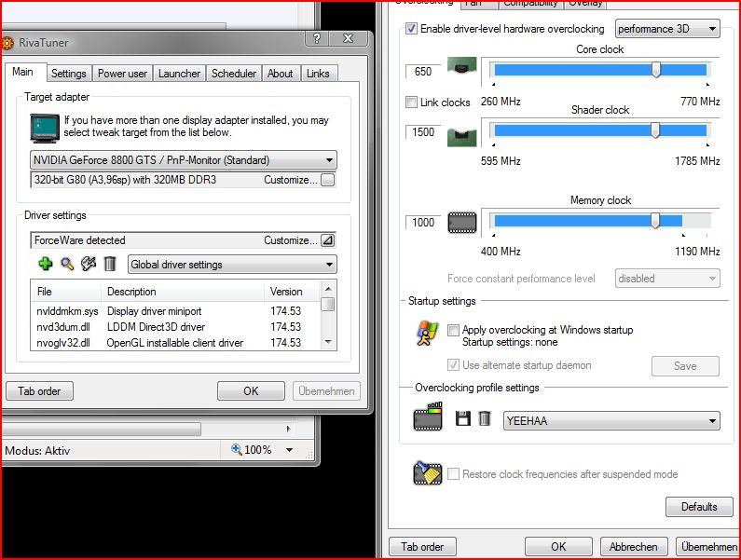Click the Core clock slider handle
This screenshot has width=741, height=560.
656,70
